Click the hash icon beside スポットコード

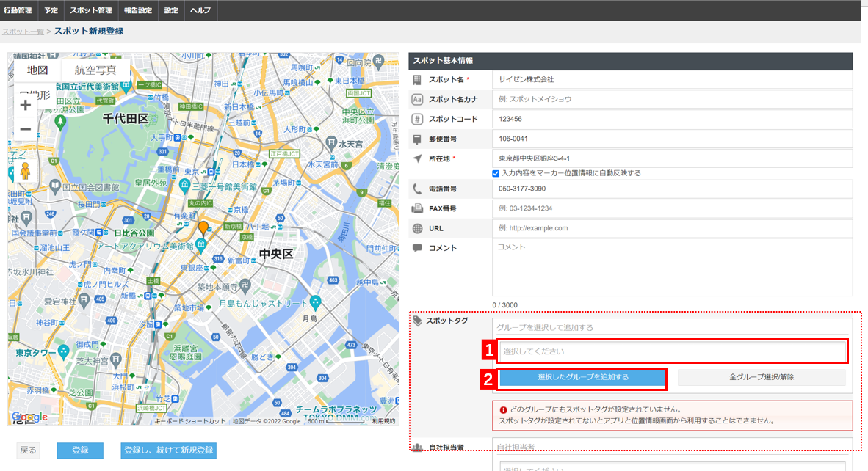(417, 119)
